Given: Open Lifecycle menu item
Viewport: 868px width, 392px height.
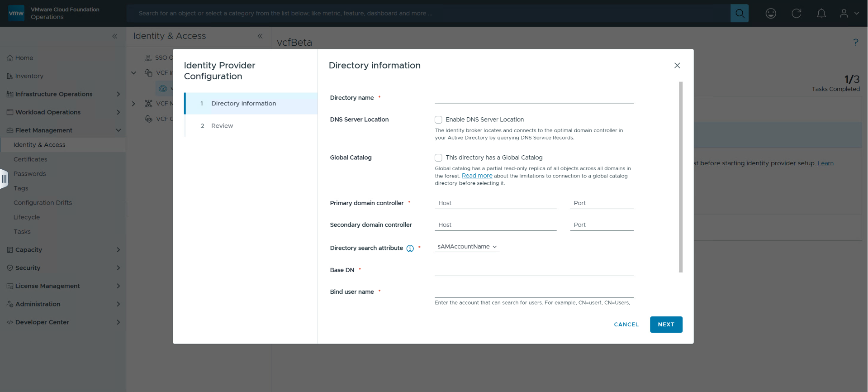Looking at the screenshot, I should (63, 217).
